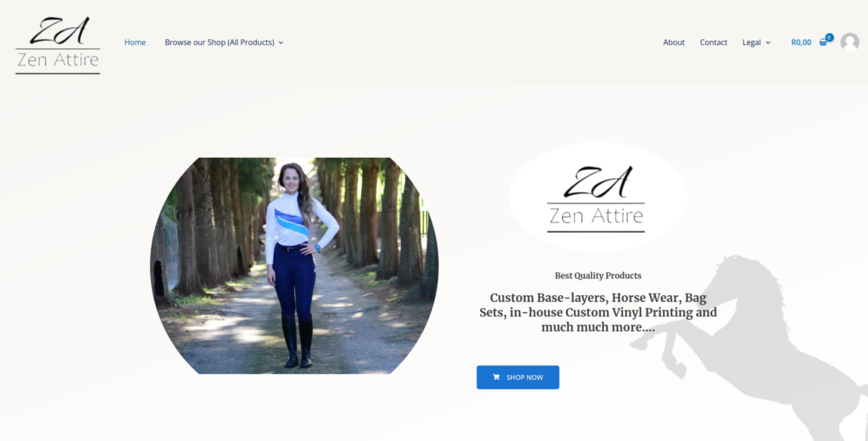Image resolution: width=868 pixels, height=441 pixels.
Task: Click the SHOP NOW button
Action: point(518,377)
